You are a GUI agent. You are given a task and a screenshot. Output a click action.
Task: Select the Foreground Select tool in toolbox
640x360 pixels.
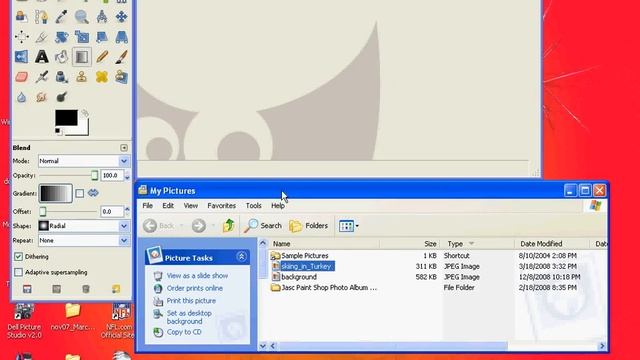point(22,17)
